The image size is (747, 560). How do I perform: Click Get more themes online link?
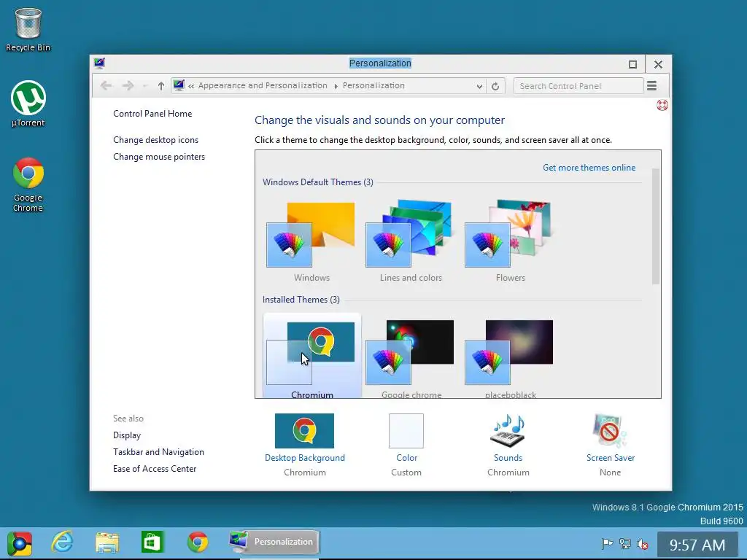click(589, 168)
